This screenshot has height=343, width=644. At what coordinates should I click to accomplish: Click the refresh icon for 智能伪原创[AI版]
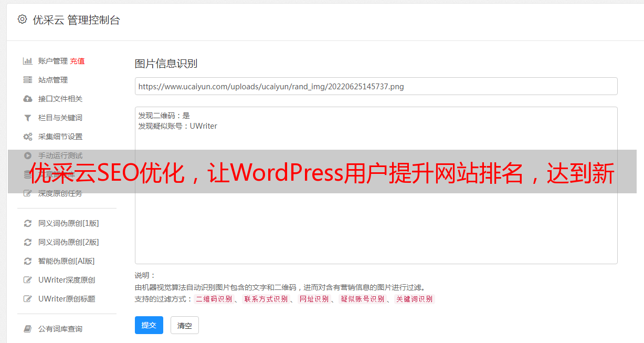point(28,261)
